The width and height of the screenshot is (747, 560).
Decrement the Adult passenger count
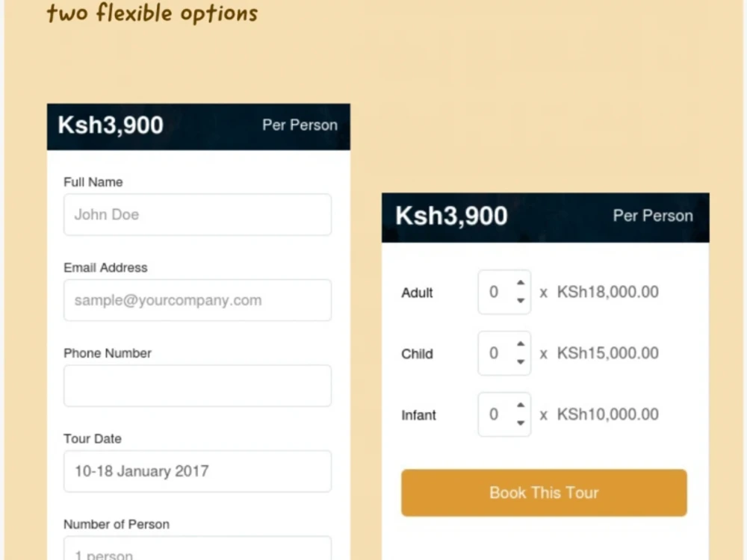(520, 300)
